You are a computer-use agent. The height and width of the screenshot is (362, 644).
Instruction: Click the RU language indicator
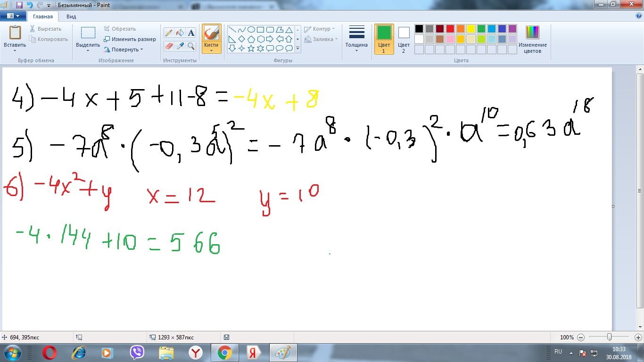click(x=558, y=352)
